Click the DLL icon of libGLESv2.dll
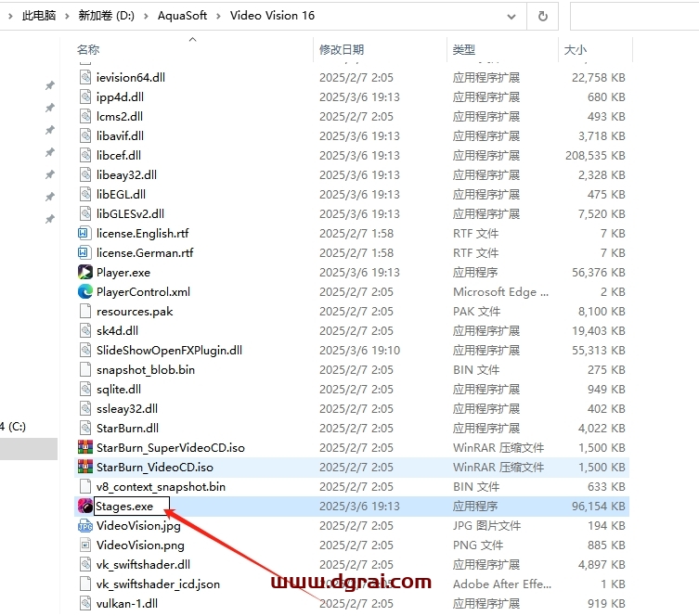 (84, 213)
